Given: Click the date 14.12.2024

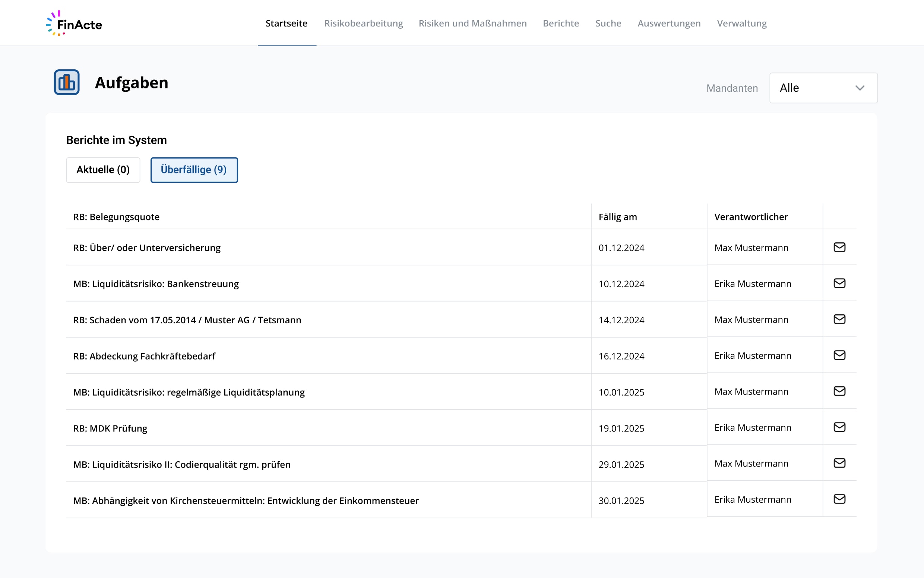Looking at the screenshot, I should click(621, 320).
